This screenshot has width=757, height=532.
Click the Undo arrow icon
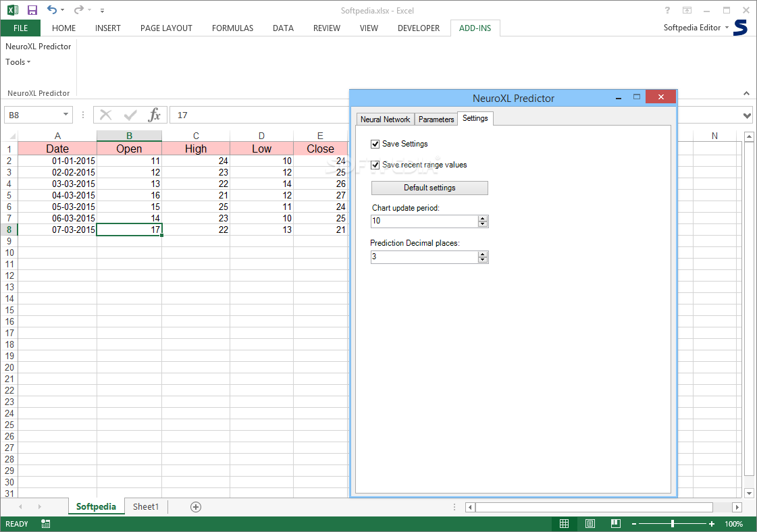point(51,9)
